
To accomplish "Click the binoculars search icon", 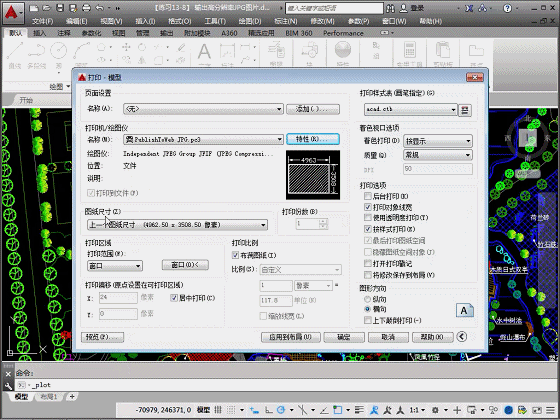I will pyautogui.click(x=390, y=8).
